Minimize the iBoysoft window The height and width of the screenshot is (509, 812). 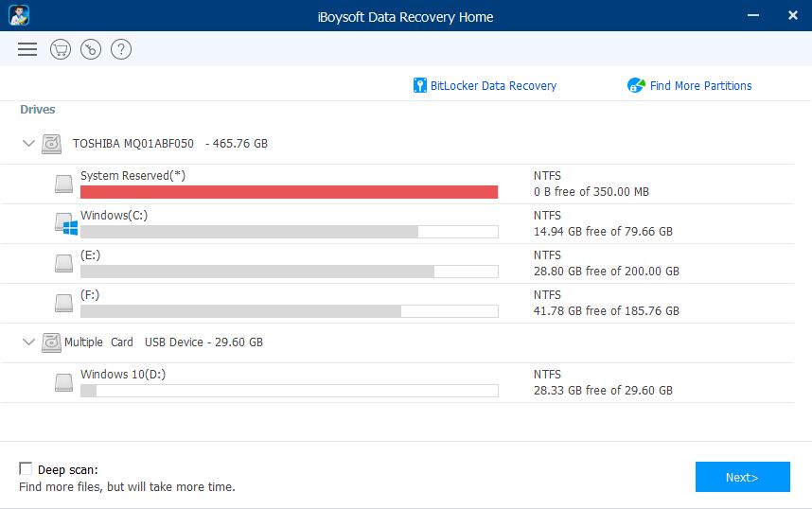pyautogui.click(x=753, y=15)
